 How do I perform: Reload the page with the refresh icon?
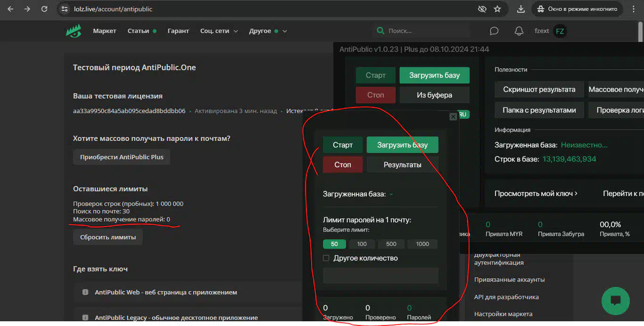[x=44, y=9]
